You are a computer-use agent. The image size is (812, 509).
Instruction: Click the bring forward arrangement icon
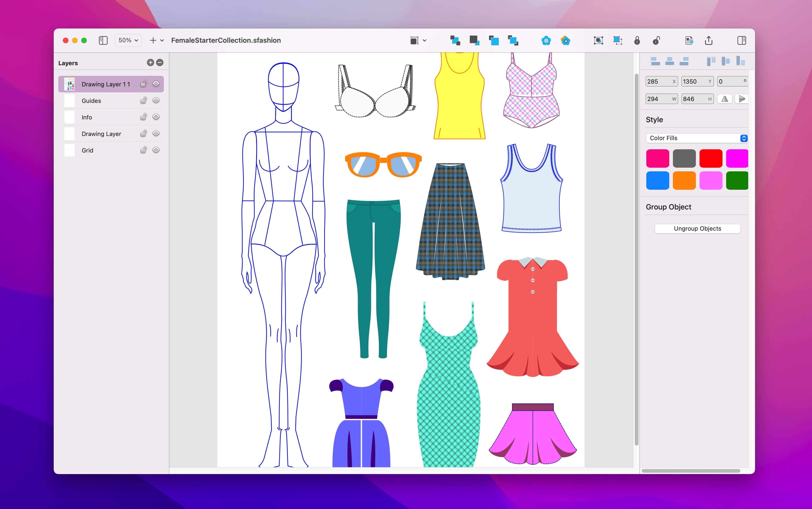[455, 41]
